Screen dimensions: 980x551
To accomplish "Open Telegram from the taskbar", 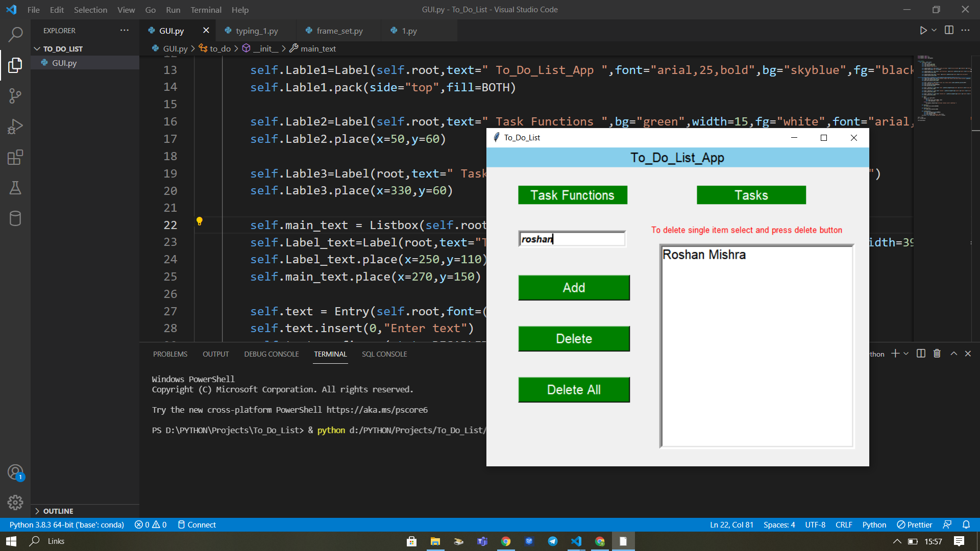I will click(553, 541).
